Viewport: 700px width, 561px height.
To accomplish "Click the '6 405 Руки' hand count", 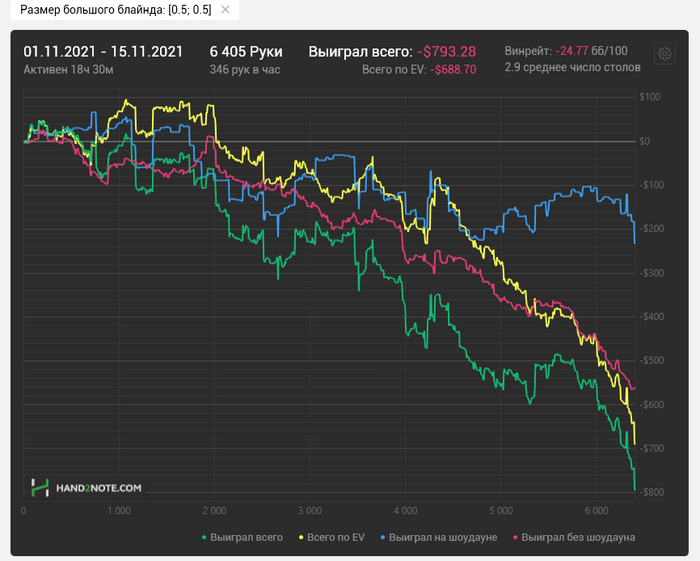I will [x=246, y=52].
